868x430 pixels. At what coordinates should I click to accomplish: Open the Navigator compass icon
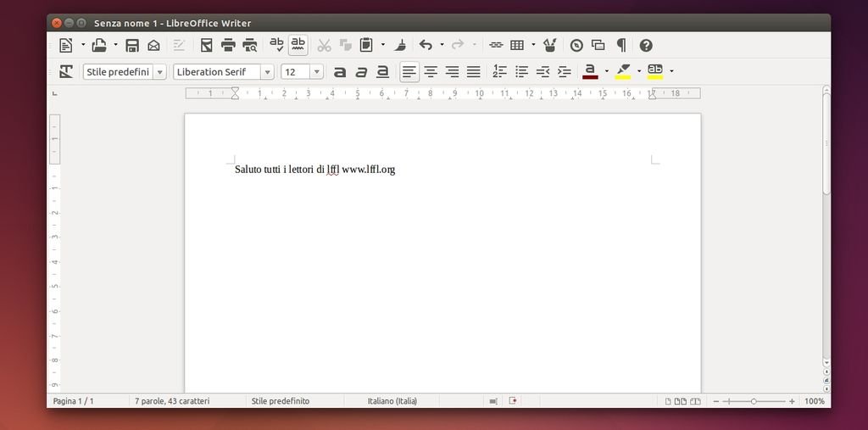point(576,45)
